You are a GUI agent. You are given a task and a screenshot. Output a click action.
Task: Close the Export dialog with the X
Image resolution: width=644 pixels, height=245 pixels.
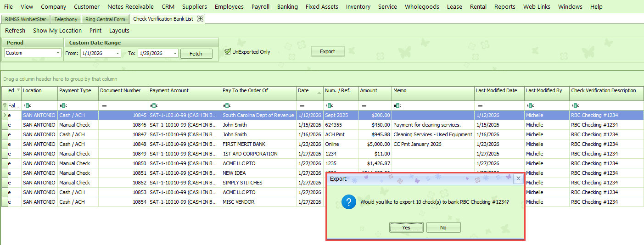[x=518, y=178]
